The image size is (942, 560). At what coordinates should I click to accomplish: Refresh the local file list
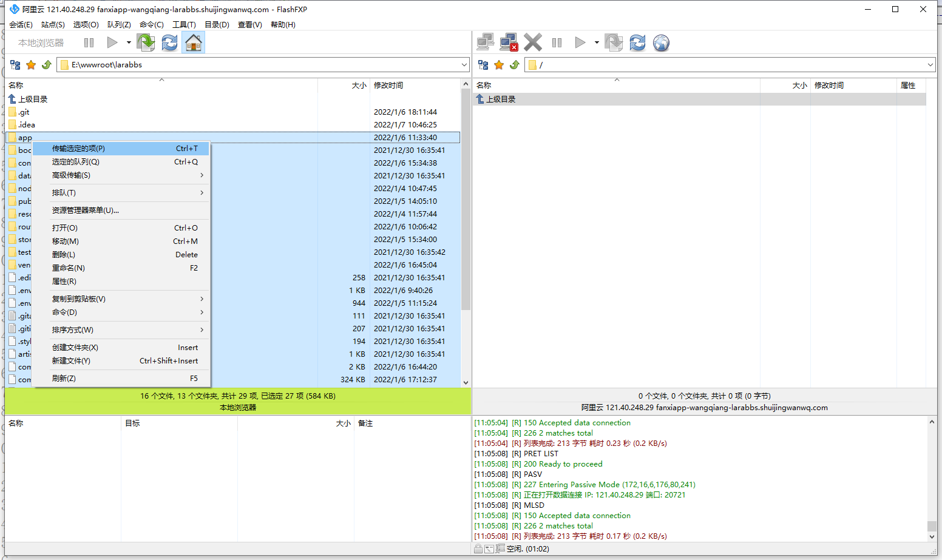point(170,42)
